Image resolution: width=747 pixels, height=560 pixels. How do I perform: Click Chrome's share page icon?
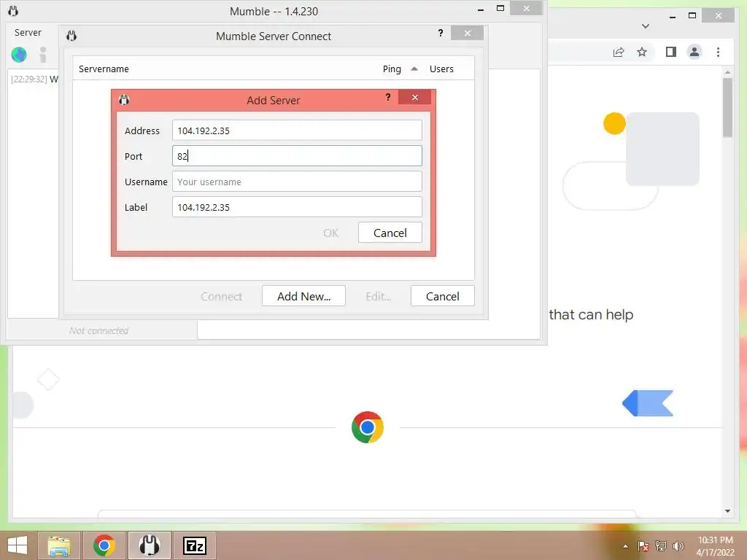(x=619, y=52)
